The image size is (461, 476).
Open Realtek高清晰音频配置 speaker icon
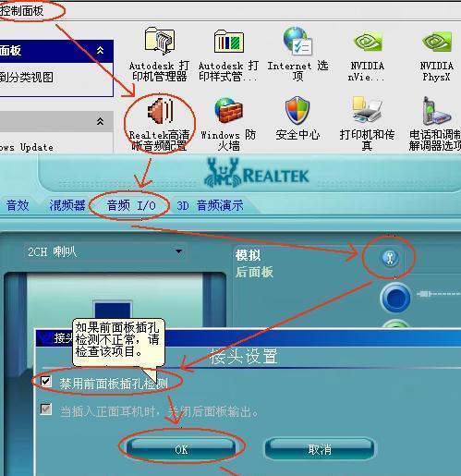[x=161, y=110]
